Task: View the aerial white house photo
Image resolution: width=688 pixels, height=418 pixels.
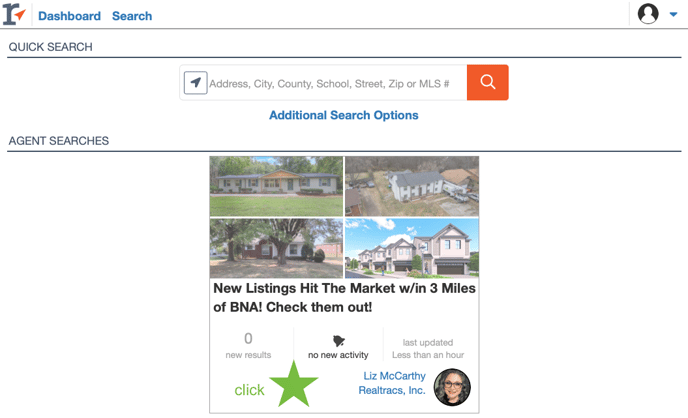Action: pos(412,186)
